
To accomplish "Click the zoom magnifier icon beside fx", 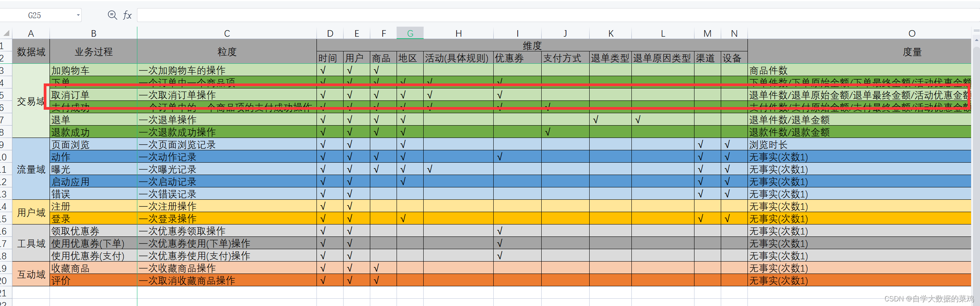I will (x=112, y=15).
